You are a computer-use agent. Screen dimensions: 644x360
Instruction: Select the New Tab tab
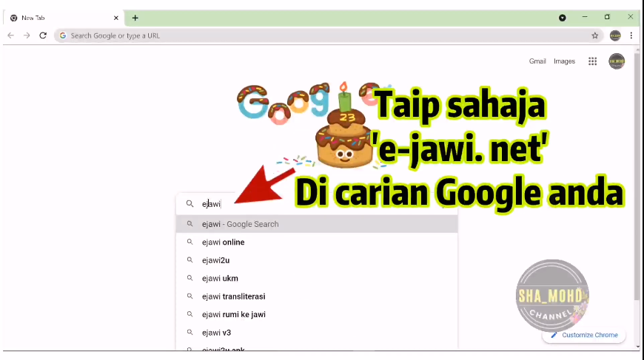point(64,18)
